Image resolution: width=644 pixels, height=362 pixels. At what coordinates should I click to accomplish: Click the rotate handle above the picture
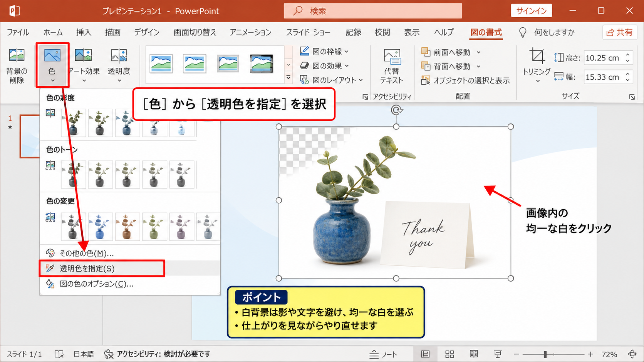(x=396, y=110)
